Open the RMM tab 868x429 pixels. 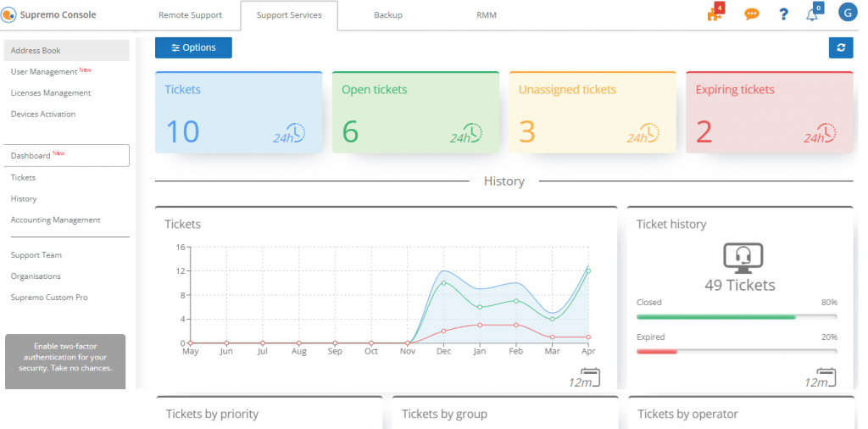(486, 15)
